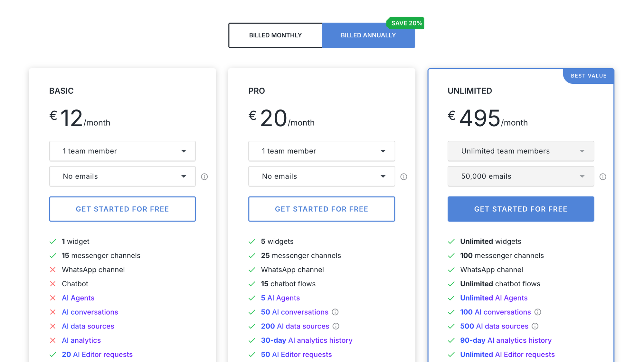Select the Billed Monthly tab
644x362 pixels.
tap(275, 35)
